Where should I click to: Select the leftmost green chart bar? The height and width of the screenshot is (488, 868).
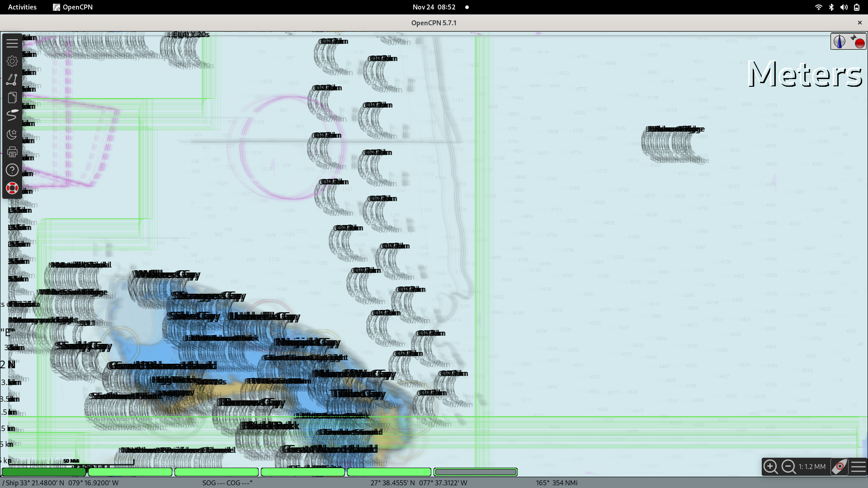(43, 472)
